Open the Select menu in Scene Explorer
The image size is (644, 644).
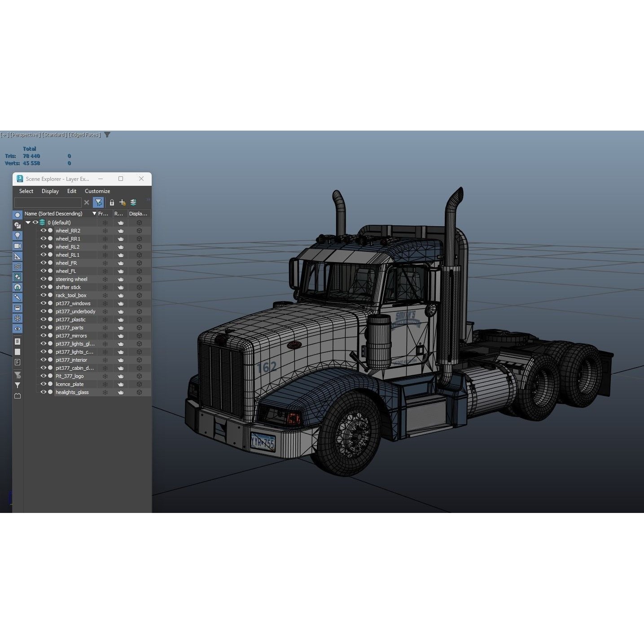[x=26, y=191]
